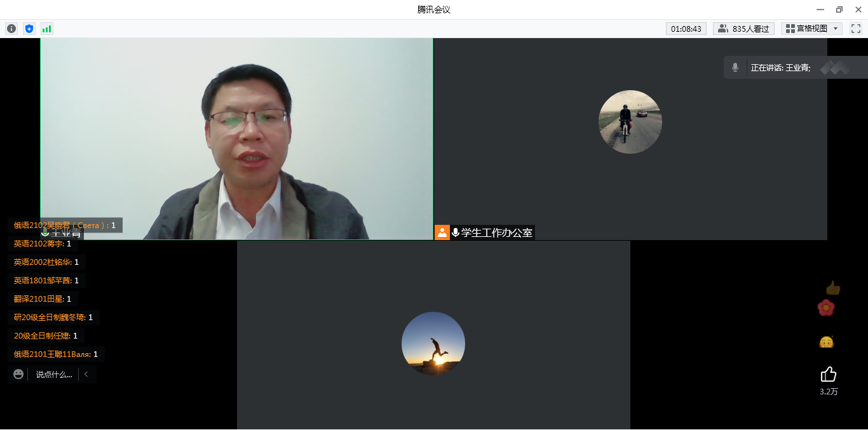Click the thumbs-up like icon above 3.2万

pyautogui.click(x=828, y=374)
